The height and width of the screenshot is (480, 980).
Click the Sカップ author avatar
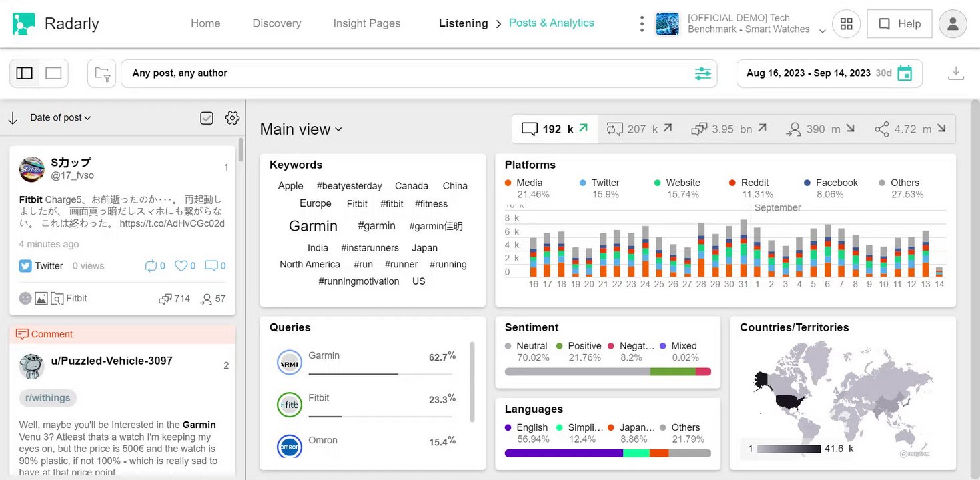coord(31,170)
